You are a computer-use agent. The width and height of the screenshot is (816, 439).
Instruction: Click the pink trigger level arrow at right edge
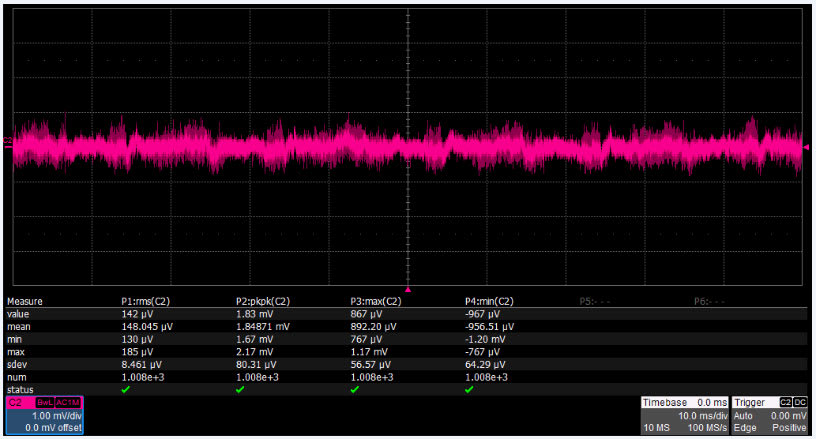[x=806, y=147]
